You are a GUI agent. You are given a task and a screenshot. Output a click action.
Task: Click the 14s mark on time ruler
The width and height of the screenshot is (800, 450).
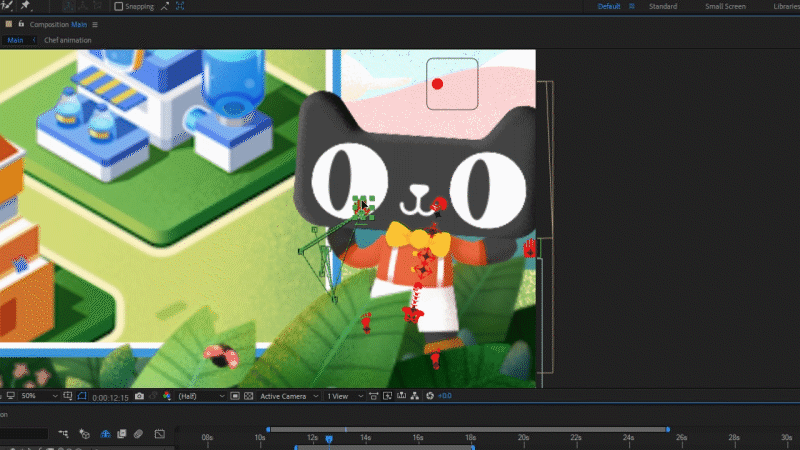[365, 438]
